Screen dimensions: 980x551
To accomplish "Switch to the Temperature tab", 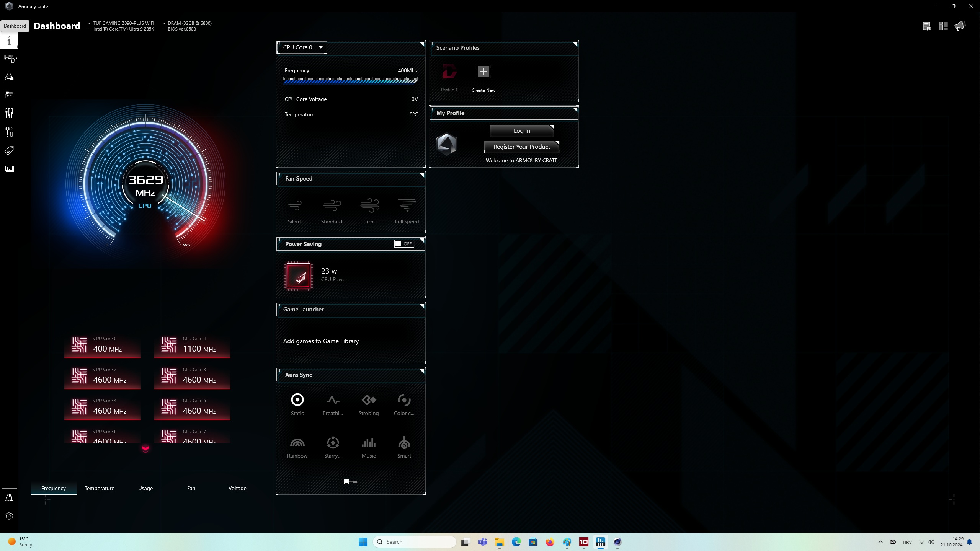I will pyautogui.click(x=100, y=488).
